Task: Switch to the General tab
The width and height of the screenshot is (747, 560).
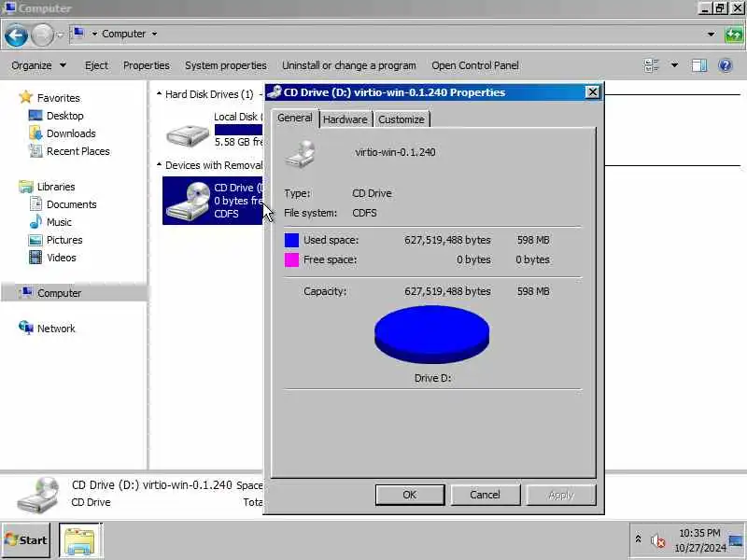Action: point(295,119)
